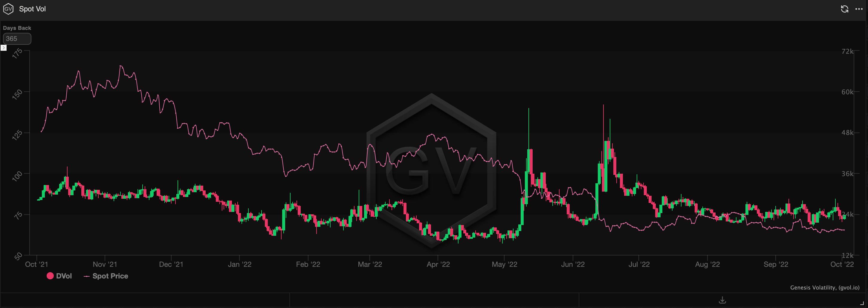Expand the collapsed side panel arrow
This screenshot has width=868, height=308.
(x=3, y=48)
